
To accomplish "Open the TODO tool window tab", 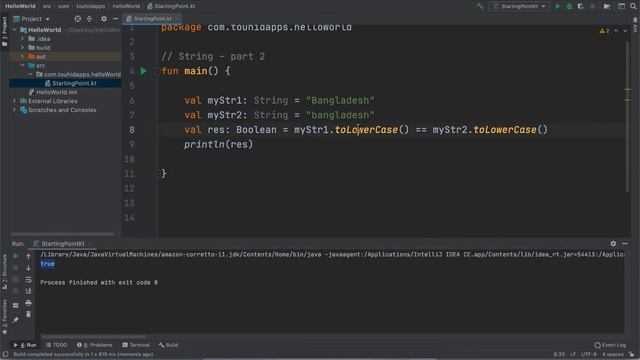I will [56, 345].
